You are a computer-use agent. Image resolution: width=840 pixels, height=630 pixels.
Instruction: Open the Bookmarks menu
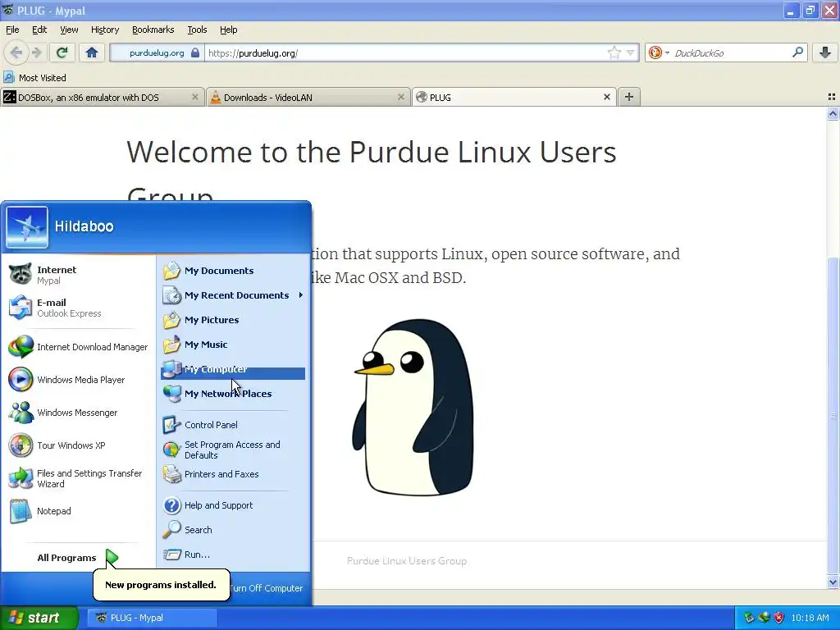point(153,30)
